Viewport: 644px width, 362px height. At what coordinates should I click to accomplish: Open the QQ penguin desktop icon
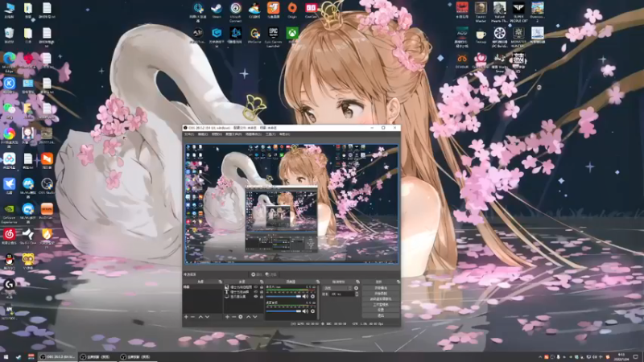[x=9, y=261]
